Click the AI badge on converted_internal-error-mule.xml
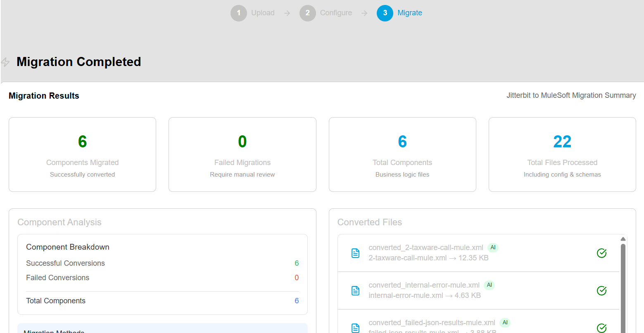The height and width of the screenshot is (333, 644). (x=489, y=285)
